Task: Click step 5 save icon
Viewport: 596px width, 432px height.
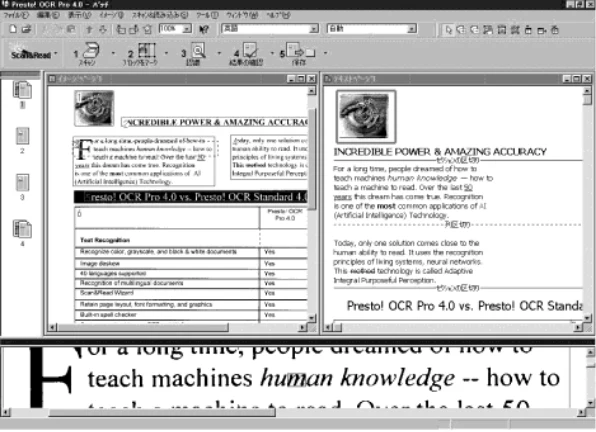Action: pos(300,51)
